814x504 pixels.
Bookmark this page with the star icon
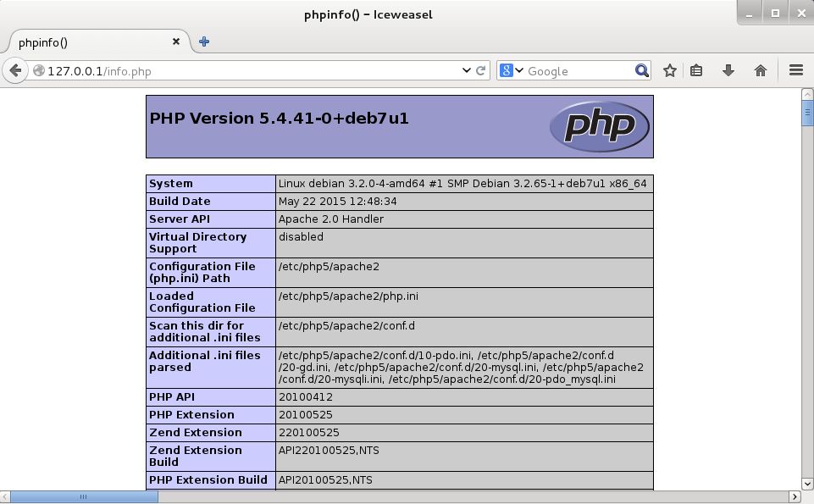pos(669,71)
